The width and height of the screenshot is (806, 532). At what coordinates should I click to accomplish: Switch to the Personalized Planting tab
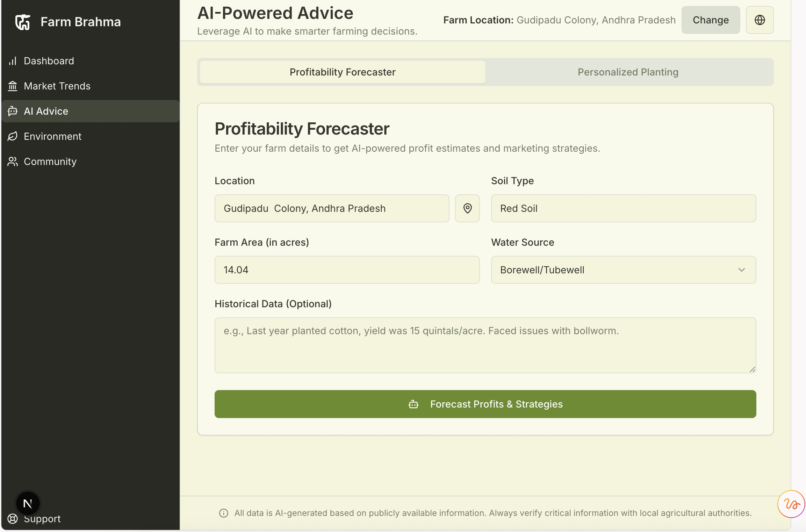pyautogui.click(x=628, y=72)
